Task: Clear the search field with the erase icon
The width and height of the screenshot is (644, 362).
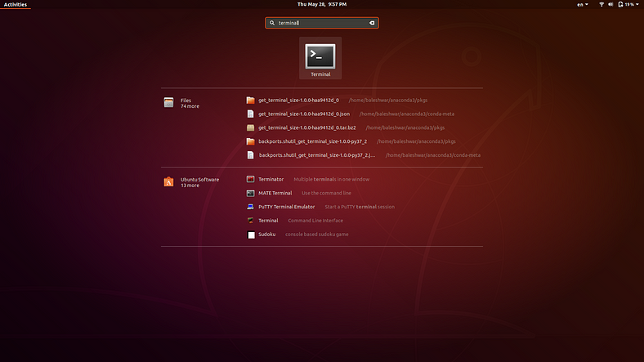Action: coord(372,23)
